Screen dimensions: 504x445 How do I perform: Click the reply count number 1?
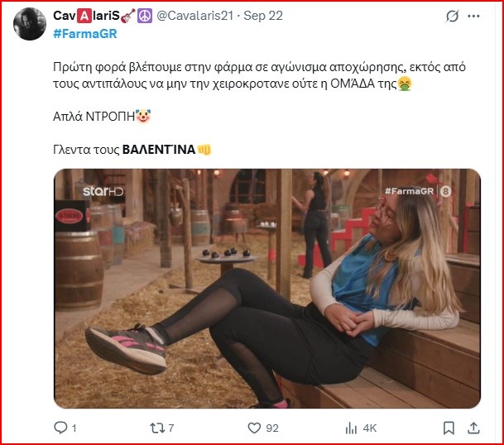click(x=74, y=428)
